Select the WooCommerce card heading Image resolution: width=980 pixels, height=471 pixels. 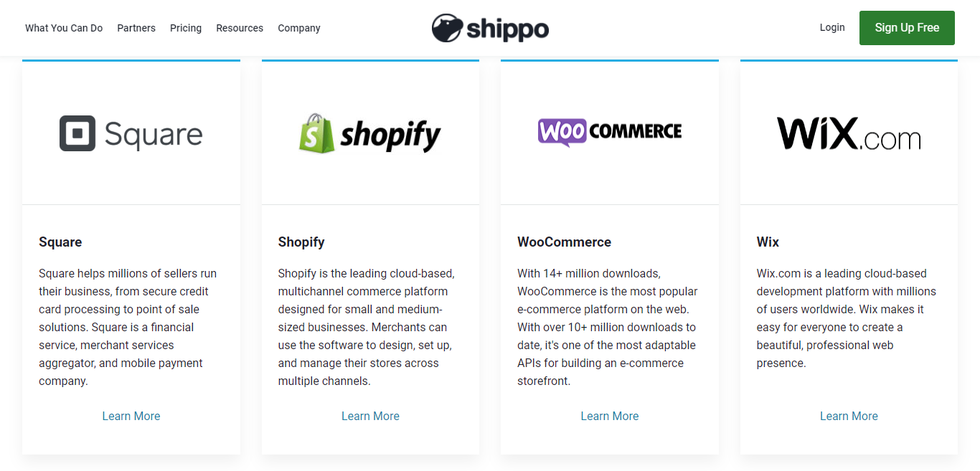[x=565, y=242]
